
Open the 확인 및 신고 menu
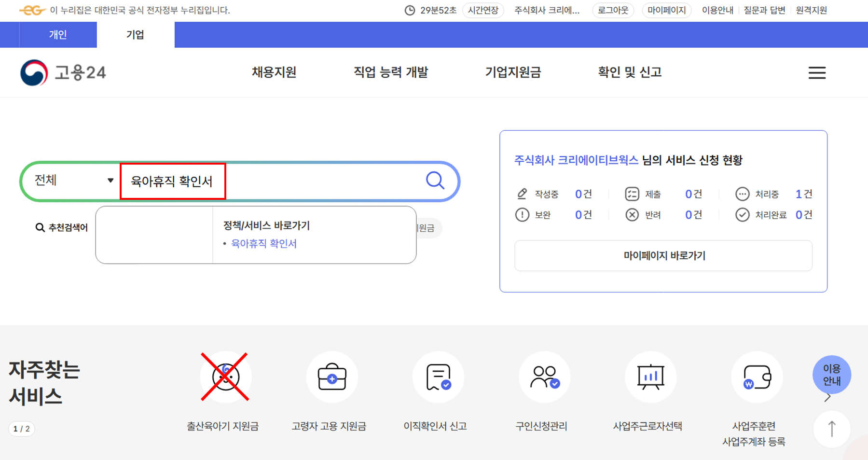coord(630,72)
